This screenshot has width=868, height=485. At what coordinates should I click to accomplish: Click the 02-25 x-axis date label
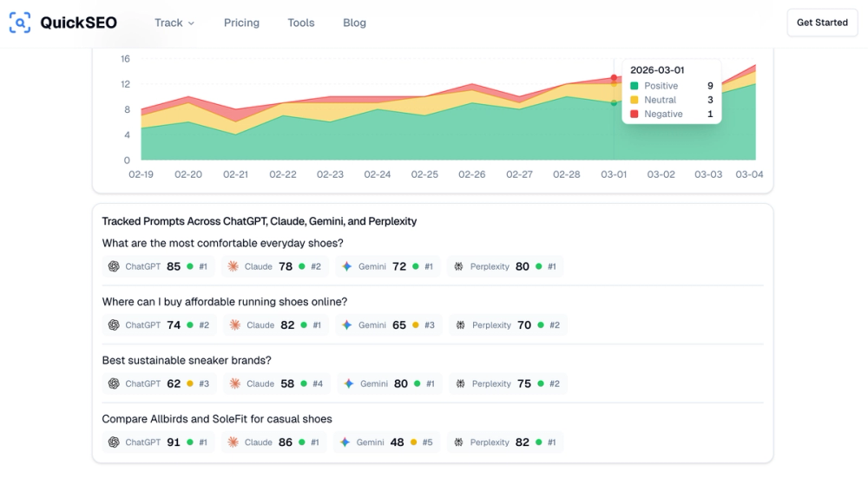point(424,174)
